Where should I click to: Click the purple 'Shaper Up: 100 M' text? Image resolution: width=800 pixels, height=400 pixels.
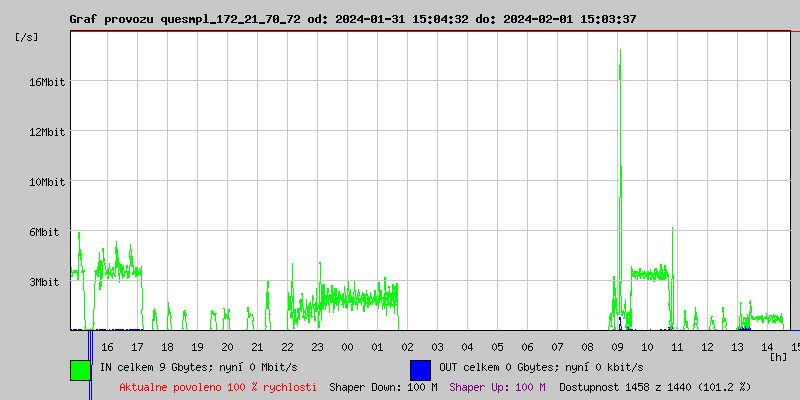pyautogui.click(x=497, y=387)
